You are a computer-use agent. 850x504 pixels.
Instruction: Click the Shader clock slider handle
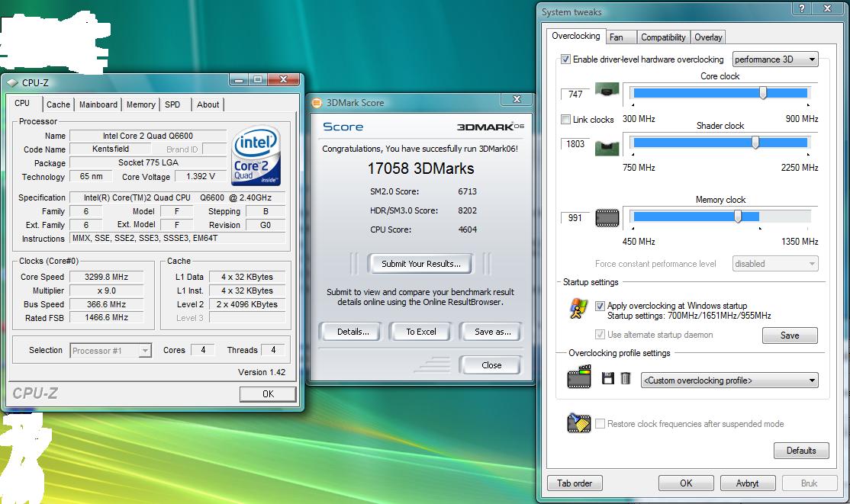755,143
